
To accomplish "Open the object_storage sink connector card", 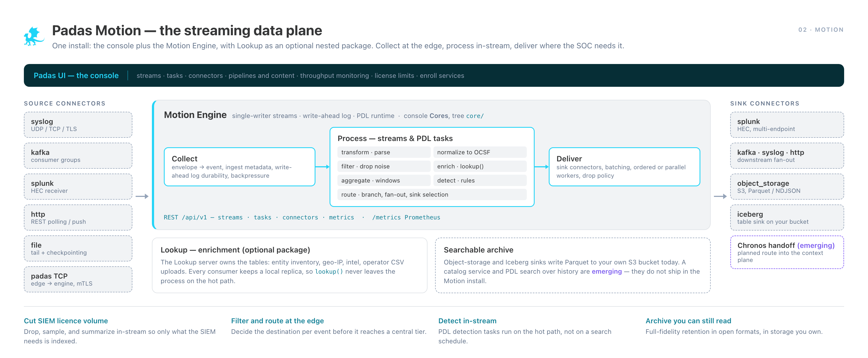I will tap(787, 187).
